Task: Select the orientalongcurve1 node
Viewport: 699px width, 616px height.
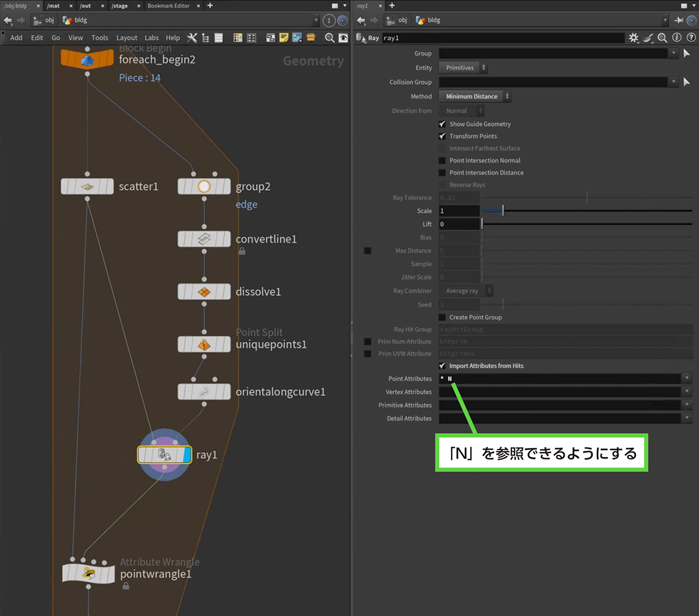Action: coord(204,392)
